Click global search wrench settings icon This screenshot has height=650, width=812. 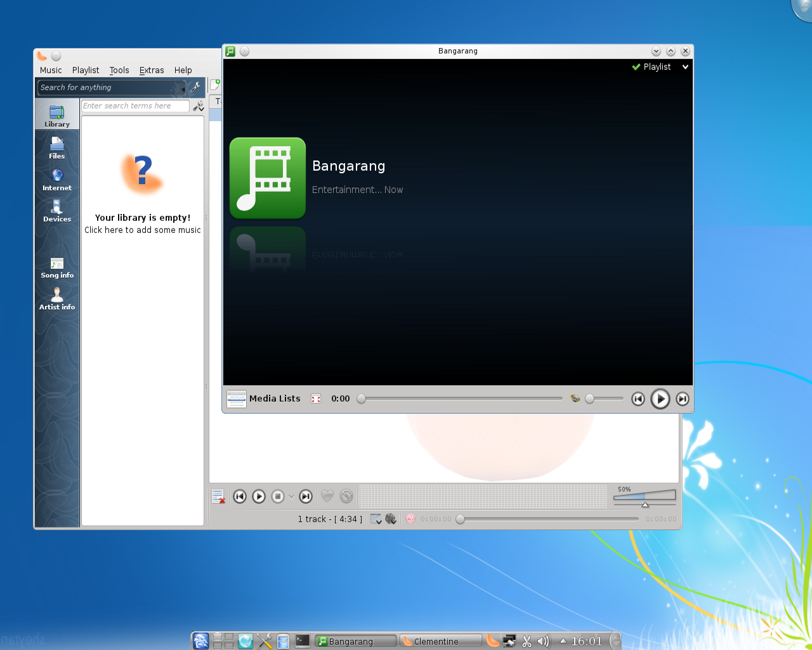click(195, 87)
